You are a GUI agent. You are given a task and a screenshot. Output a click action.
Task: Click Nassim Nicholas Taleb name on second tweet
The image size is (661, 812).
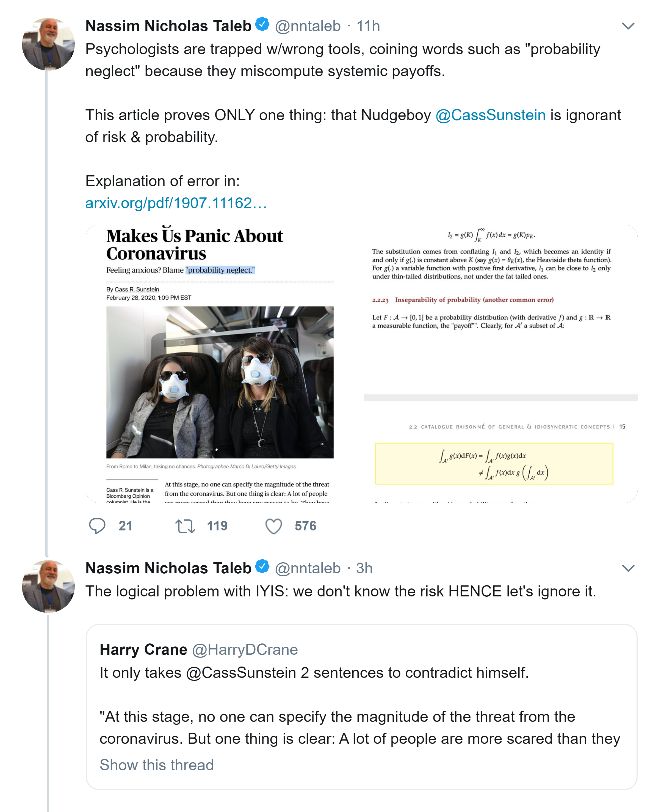pyautogui.click(x=168, y=568)
